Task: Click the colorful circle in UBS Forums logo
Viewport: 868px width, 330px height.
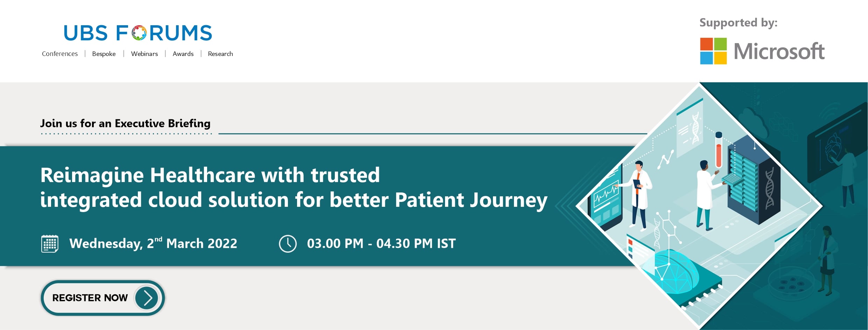Action: [x=139, y=33]
